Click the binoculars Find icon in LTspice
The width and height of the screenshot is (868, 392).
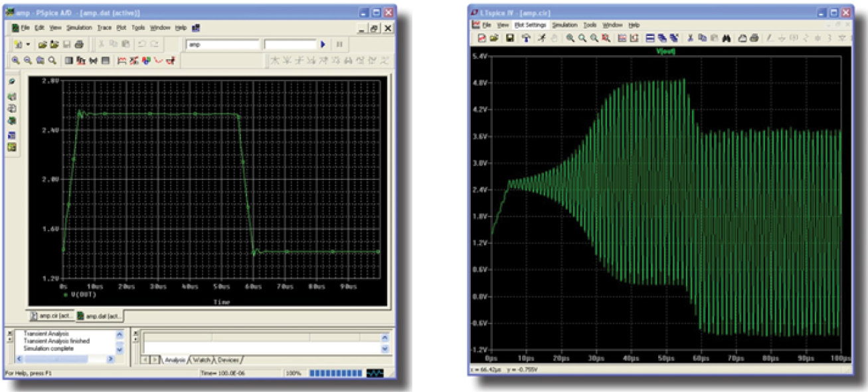pyautogui.click(x=727, y=38)
